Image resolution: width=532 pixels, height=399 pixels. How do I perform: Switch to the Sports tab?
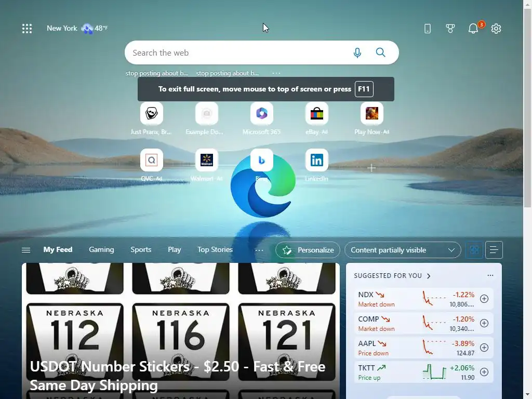tap(141, 250)
